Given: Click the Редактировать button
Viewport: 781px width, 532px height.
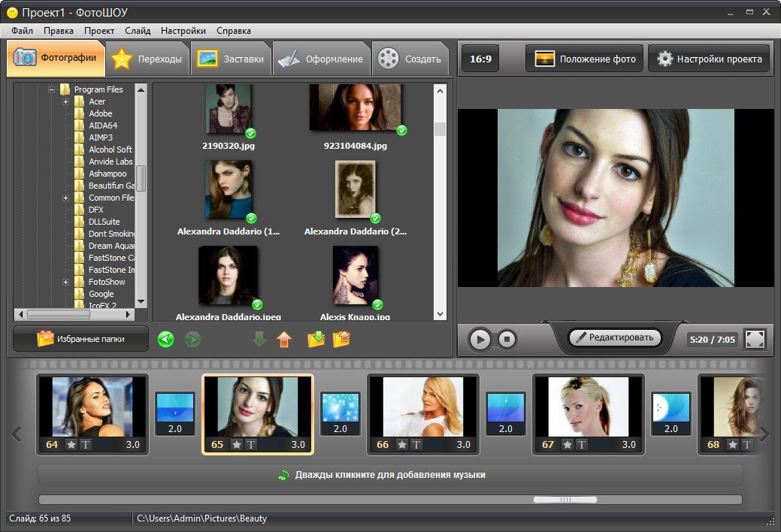Looking at the screenshot, I should pyautogui.click(x=615, y=338).
